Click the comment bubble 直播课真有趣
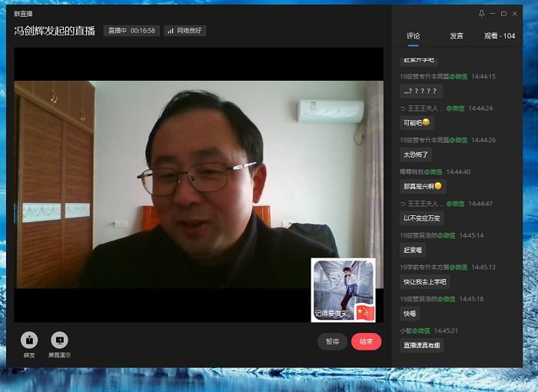The image size is (538, 392). [x=421, y=345]
